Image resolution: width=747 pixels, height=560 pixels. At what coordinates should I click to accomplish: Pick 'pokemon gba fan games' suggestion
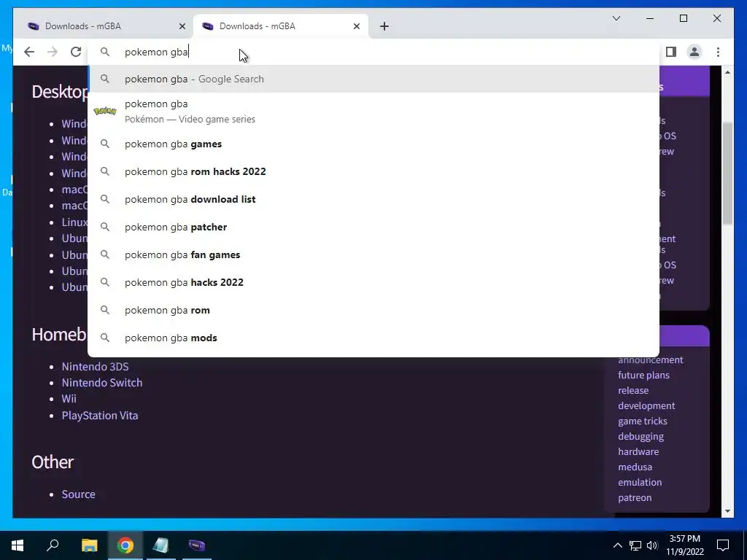click(x=373, y=254)
